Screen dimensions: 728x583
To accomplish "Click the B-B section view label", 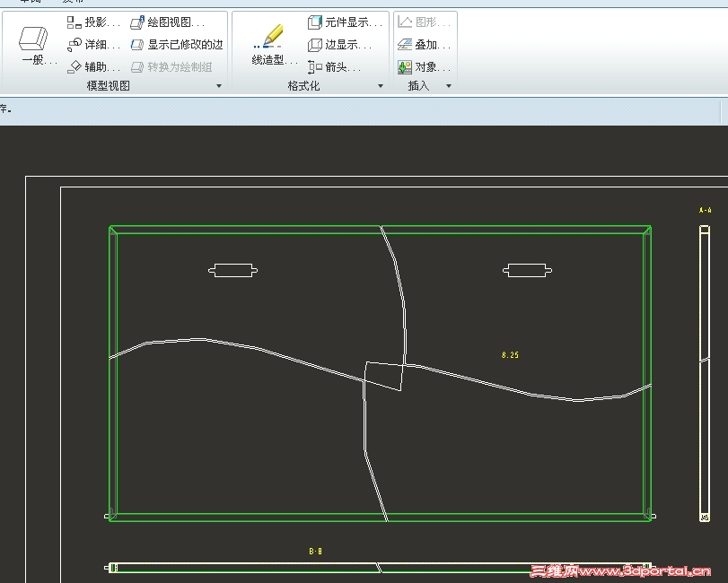I will pos(315,551).
